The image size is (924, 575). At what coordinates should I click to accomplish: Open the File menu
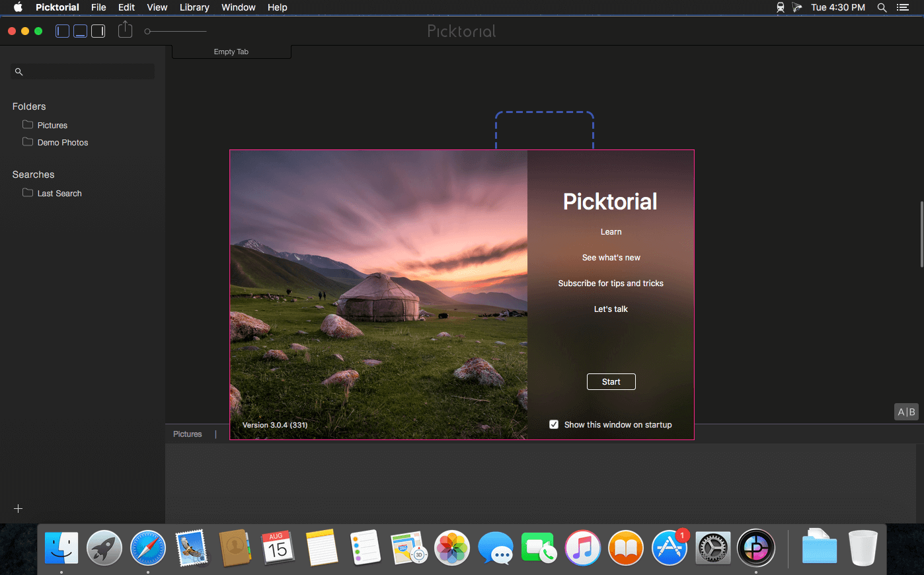[98, 7]
